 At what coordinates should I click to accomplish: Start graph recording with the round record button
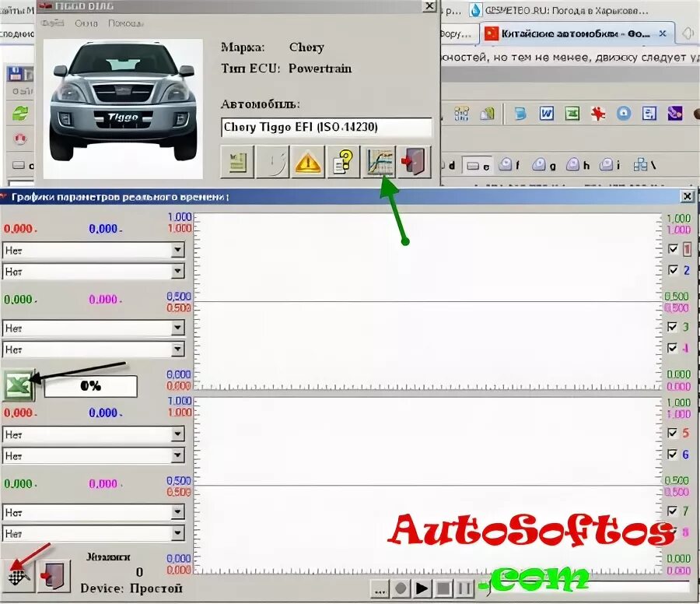[x=401, y=588]
